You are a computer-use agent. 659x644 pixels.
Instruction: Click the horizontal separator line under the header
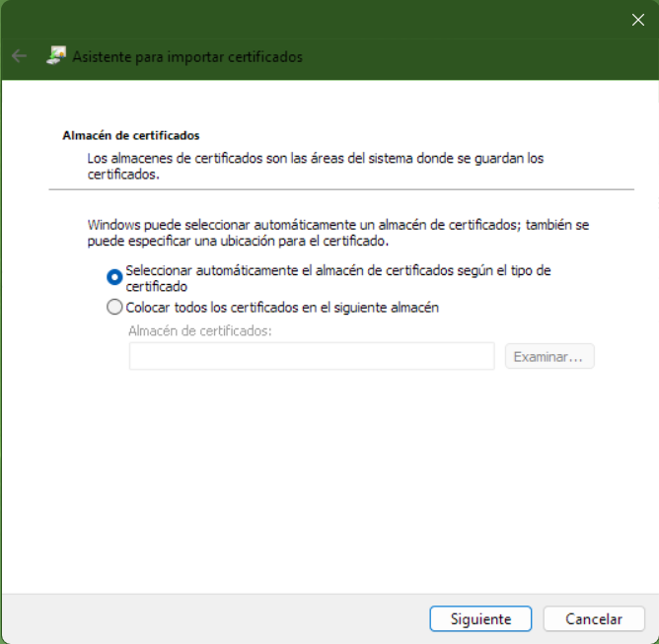[341, 188]
